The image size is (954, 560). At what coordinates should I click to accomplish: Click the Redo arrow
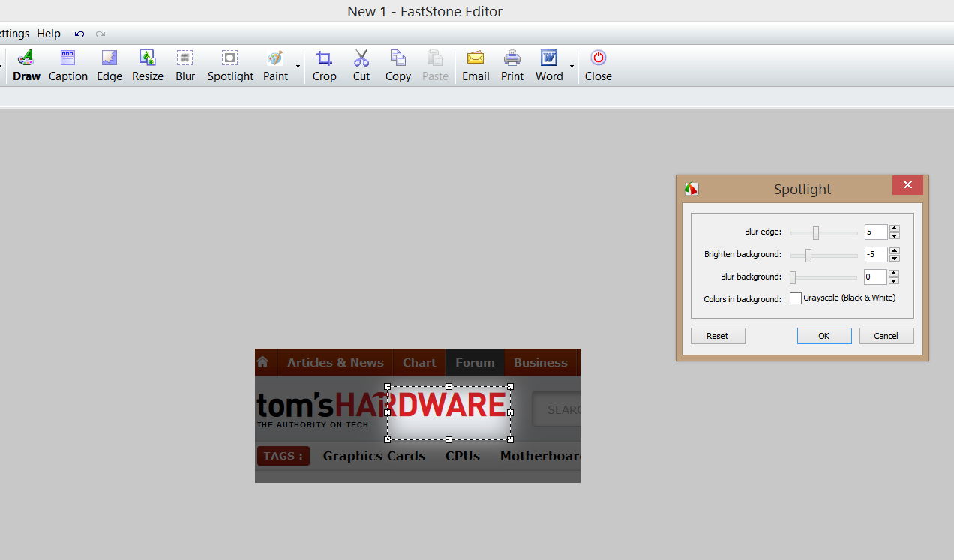tap(100, 34)
